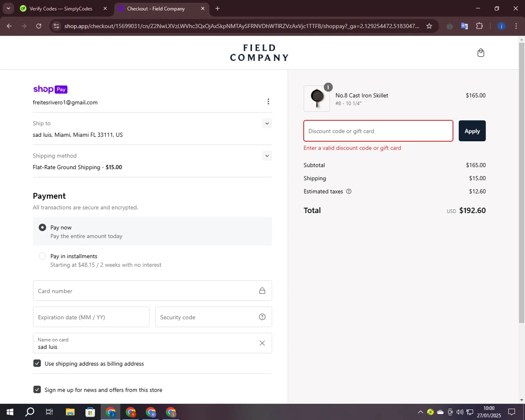Open the volume control in system tray

[460, 412]
